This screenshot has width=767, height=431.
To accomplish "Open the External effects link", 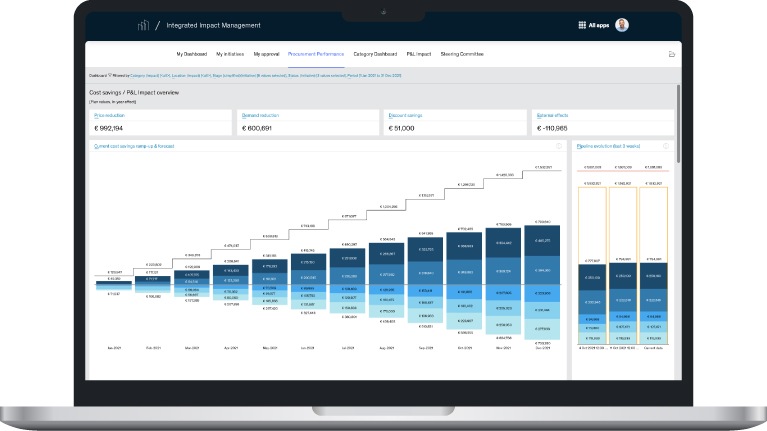I will 552,116.
